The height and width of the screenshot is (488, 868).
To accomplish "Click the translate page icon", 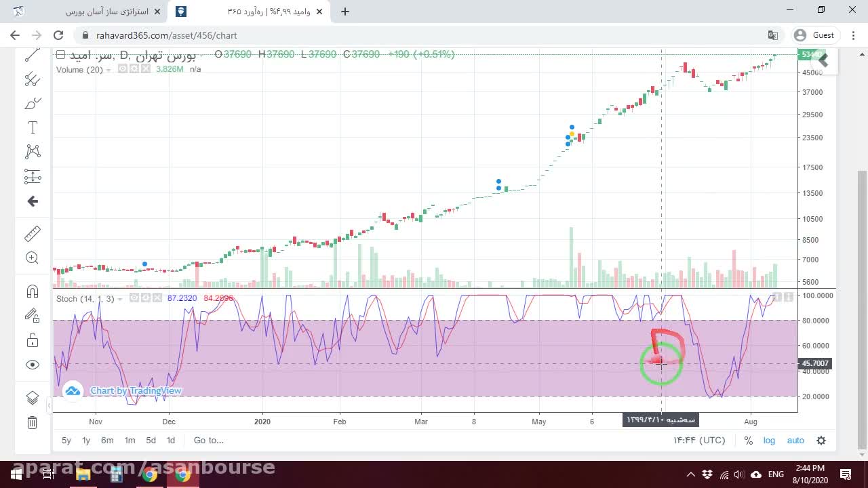I will 772,35.
